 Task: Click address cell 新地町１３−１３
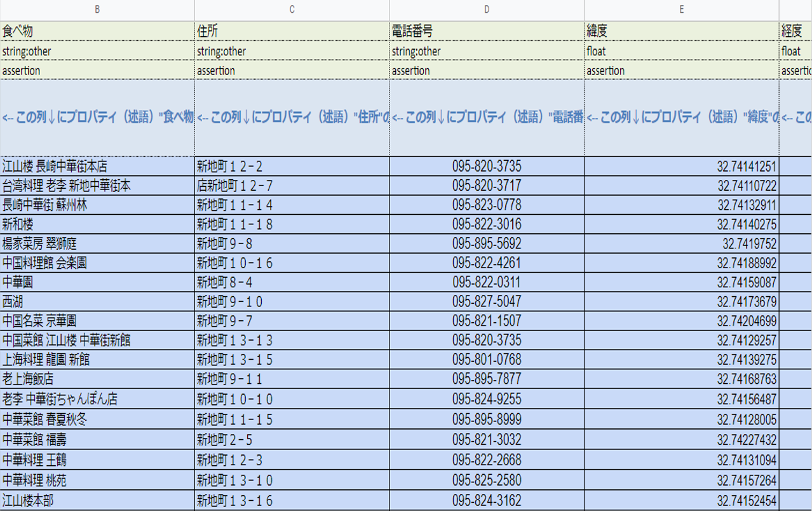(x=292, y=340)
